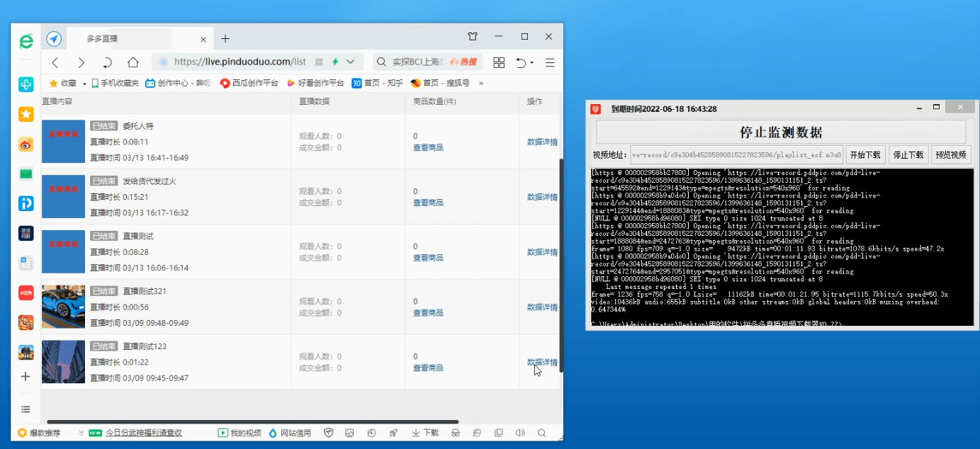Click the 视频地址 input field
This screenshot has width=980, height=449.
(x=737, y=154)
